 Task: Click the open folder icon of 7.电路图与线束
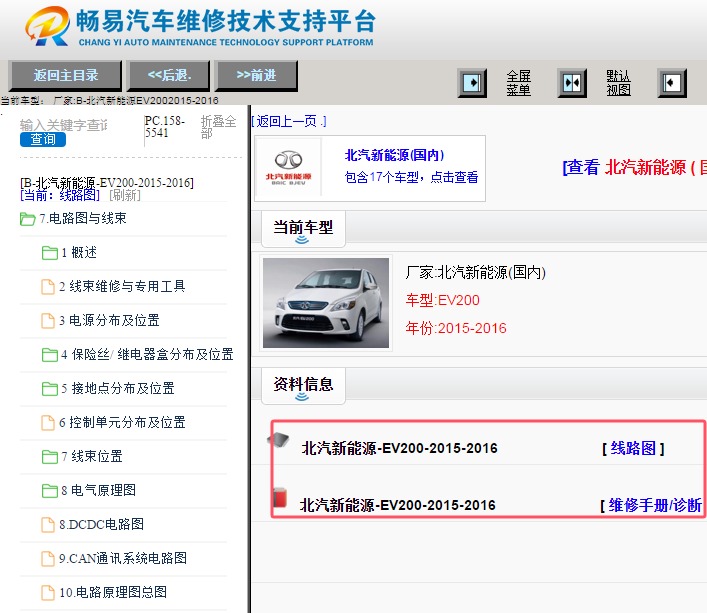coord(28,219)
